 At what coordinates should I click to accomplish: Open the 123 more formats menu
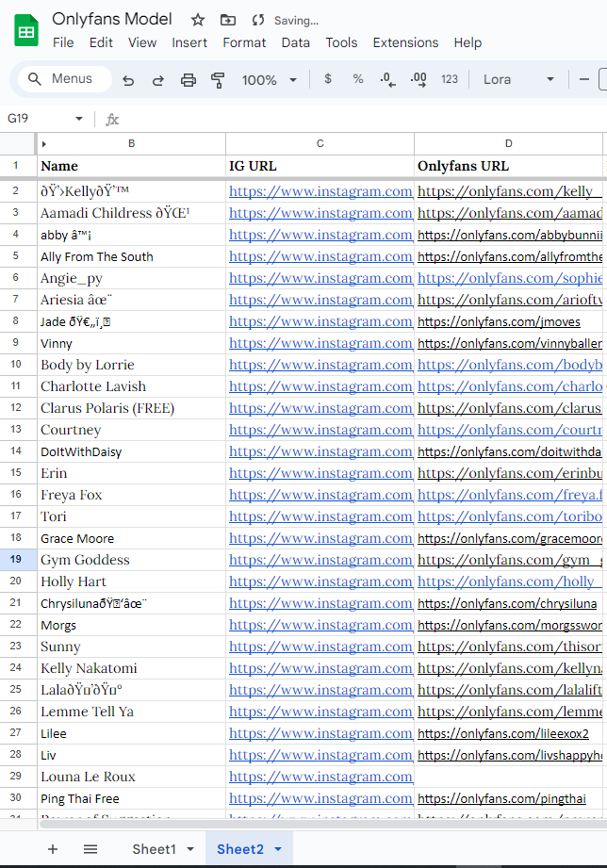450,79
